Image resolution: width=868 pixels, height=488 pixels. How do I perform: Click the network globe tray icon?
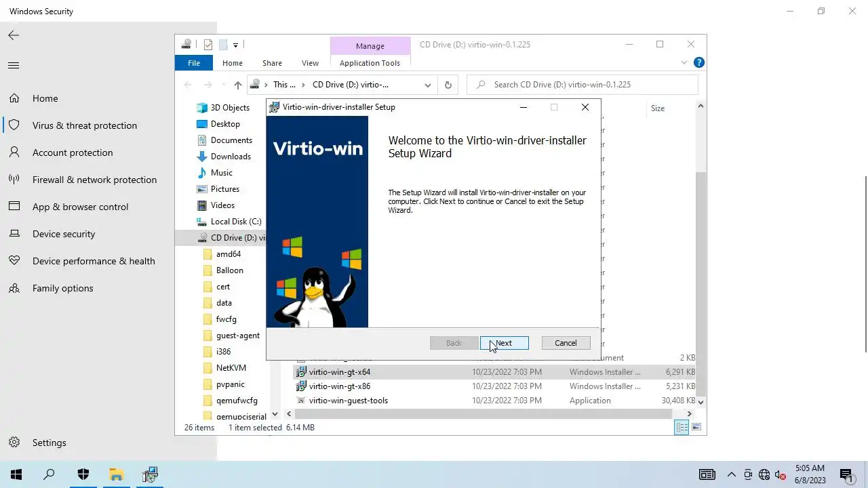(x=764, y=474)
